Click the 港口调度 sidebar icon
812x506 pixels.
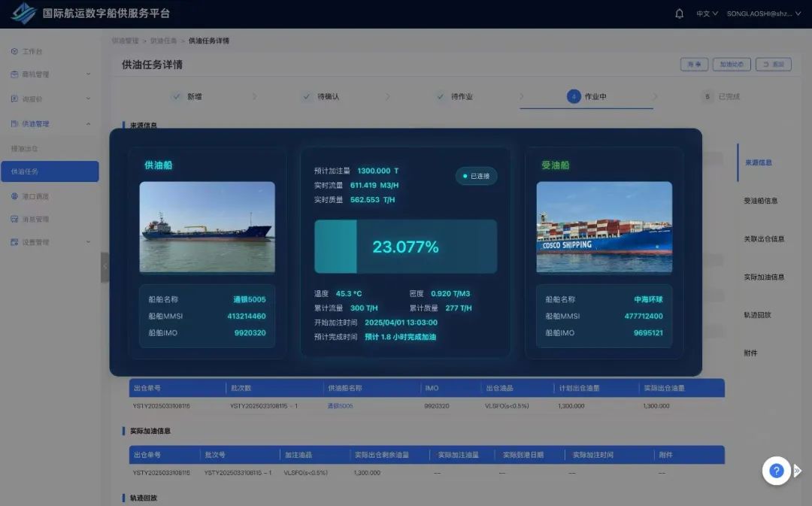tap(14, 196)
